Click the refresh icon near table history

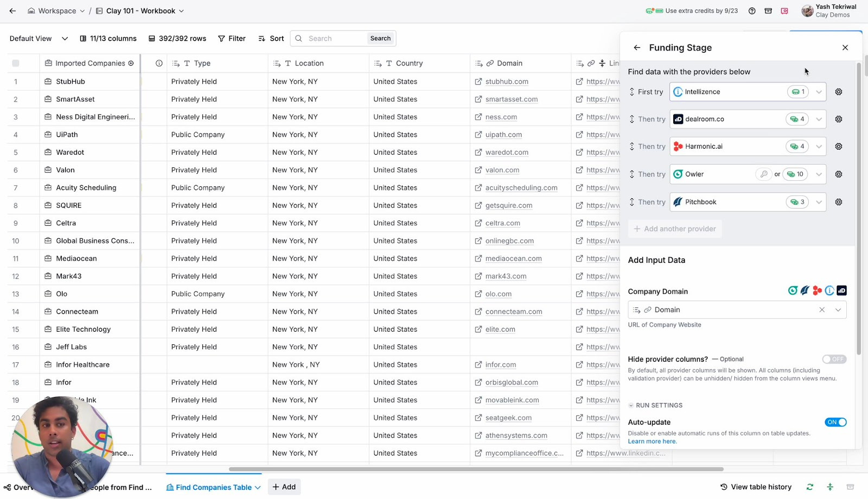[x=810, y=487]
